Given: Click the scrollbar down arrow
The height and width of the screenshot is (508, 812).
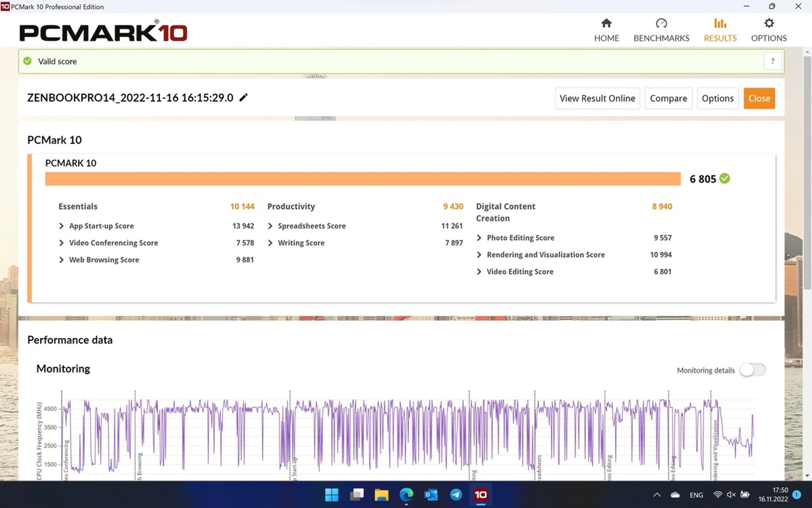Looking at the screenshot, I should [807, 476].
